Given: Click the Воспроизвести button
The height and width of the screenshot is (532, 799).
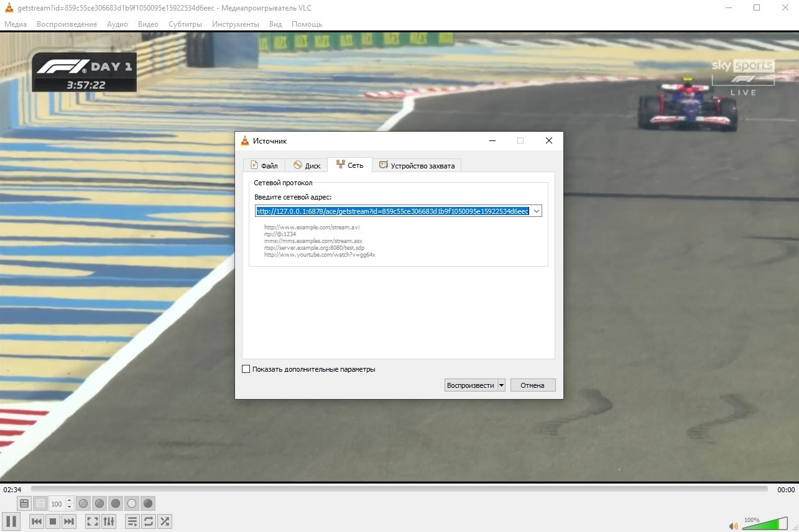Looking at the screenshot, I should tap(471, 385).
